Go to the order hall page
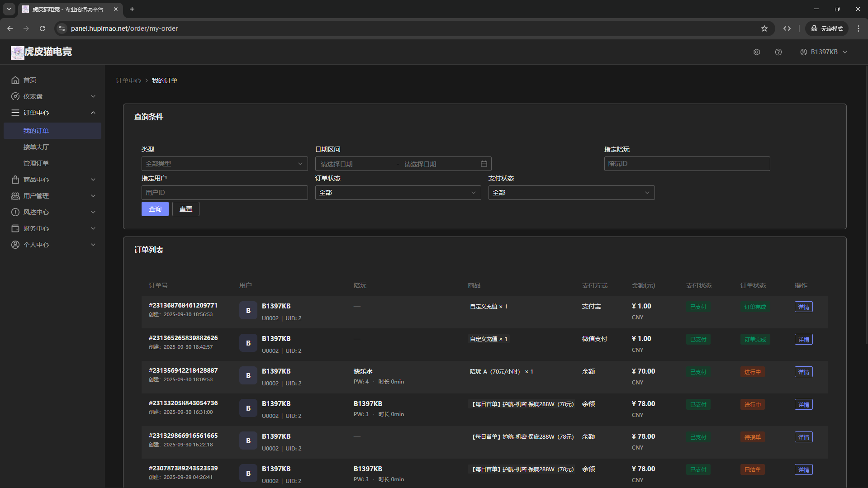The width and height of the screenshot is (868, 488). pyautogui.click(x=36, y=147)
